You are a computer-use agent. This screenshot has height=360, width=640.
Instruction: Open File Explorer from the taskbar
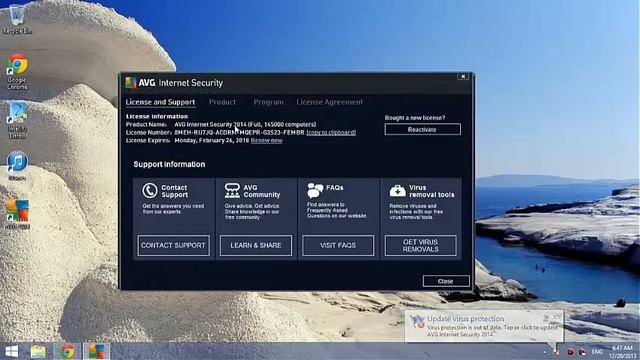(x=38, y=351)
